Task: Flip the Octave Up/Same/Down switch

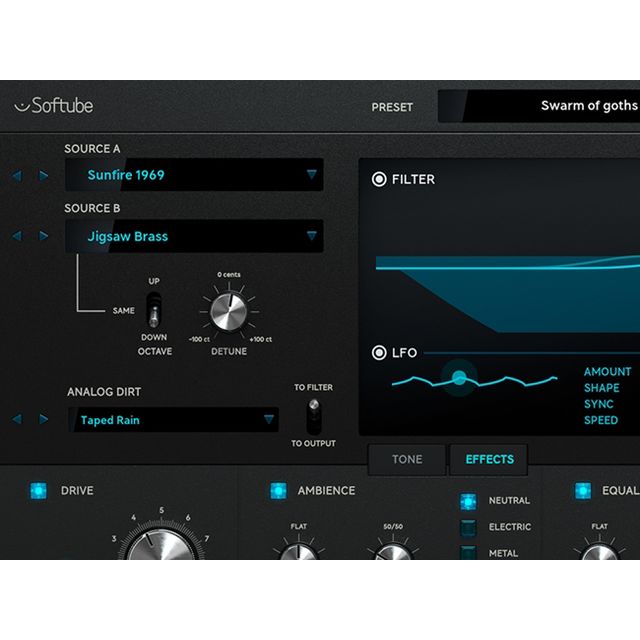Action: click(154, 310)
